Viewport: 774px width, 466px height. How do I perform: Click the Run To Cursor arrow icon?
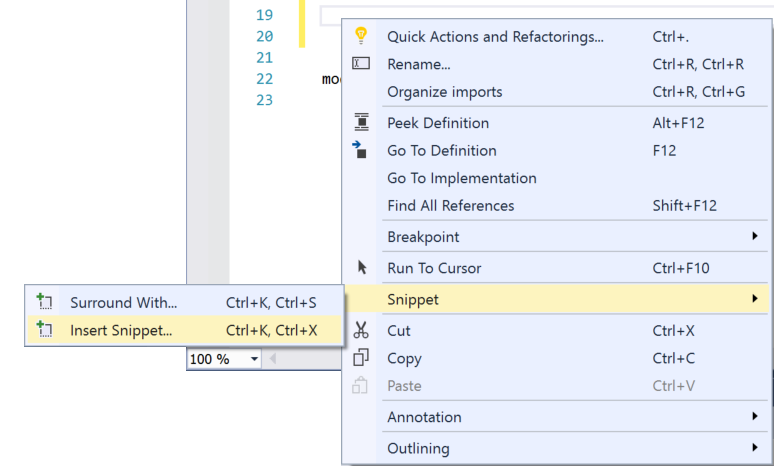pos(362,268)
